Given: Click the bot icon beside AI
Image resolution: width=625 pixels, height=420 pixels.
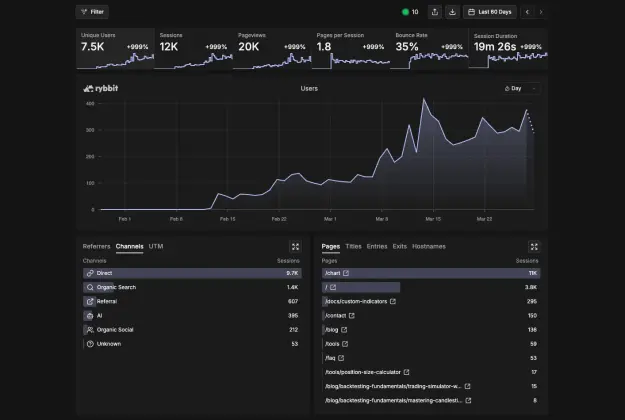Looking at the screenshot, I should [x=90, y=316].
